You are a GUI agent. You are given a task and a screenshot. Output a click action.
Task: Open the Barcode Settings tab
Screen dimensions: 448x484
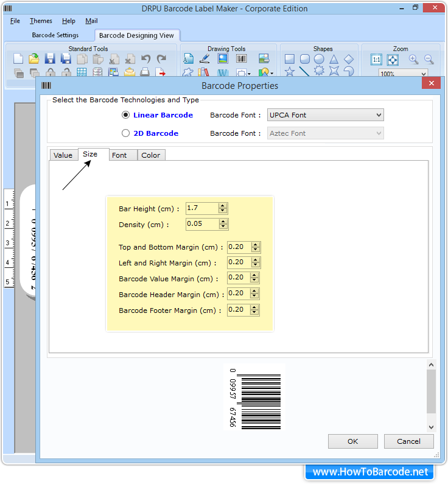[55, 35]
